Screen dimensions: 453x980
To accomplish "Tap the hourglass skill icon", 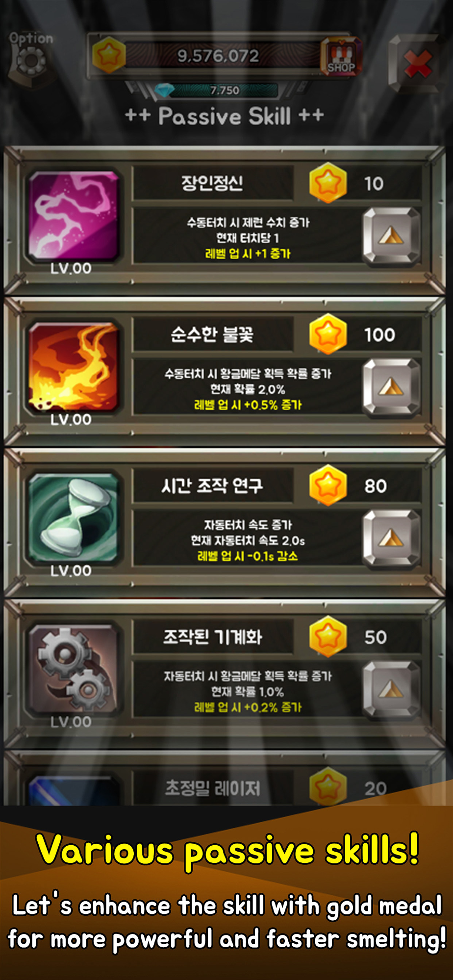I will tap(74, 518).
